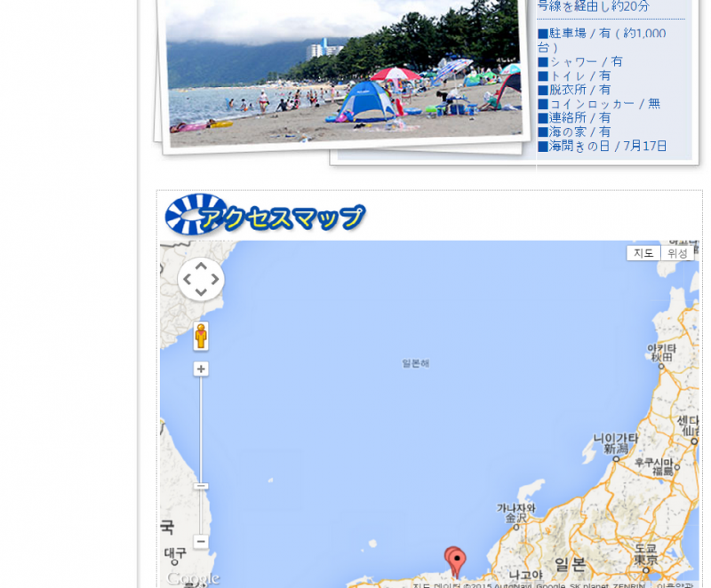Click the 도쿄 Tokyo label on map
711x588 pixels.
pyautogui.click(x=645, y=554)
